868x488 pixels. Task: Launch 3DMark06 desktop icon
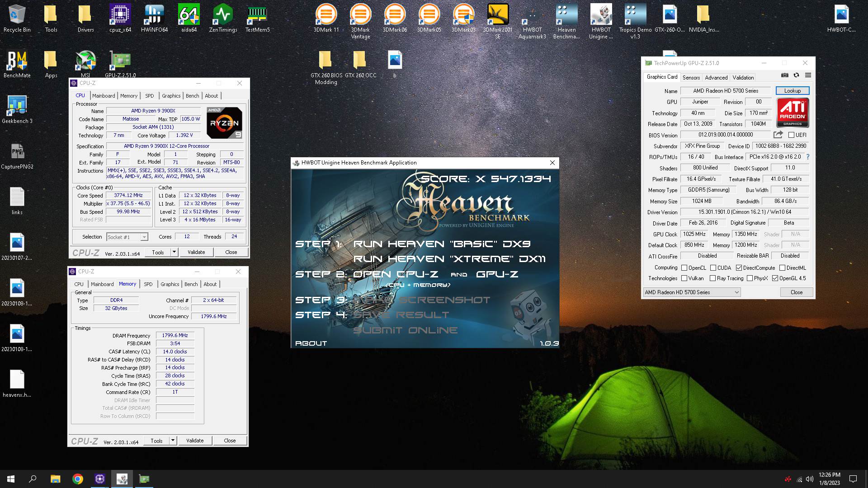click(x=395, y=19)
